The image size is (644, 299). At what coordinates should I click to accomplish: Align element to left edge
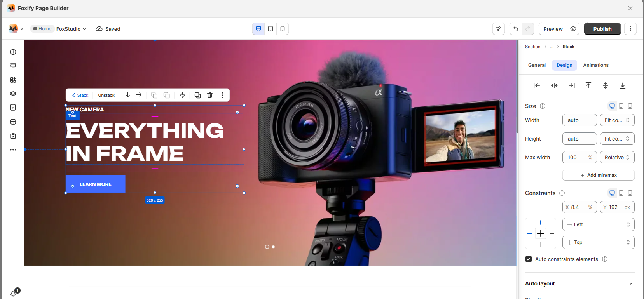[x=537, y=85]
